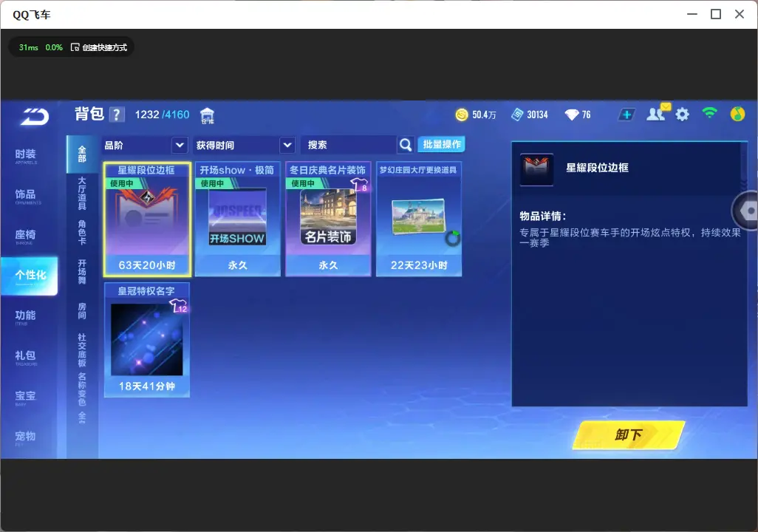
Task: Click the 63天20小时 remaining time label
Action: pos(147,265)
